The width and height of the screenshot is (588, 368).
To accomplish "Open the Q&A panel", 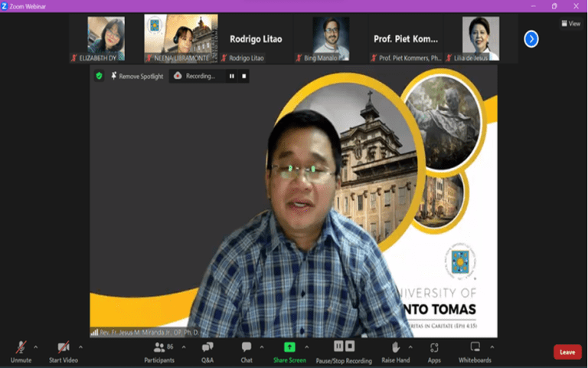I will pyautogui.click(x=207, y=351).
